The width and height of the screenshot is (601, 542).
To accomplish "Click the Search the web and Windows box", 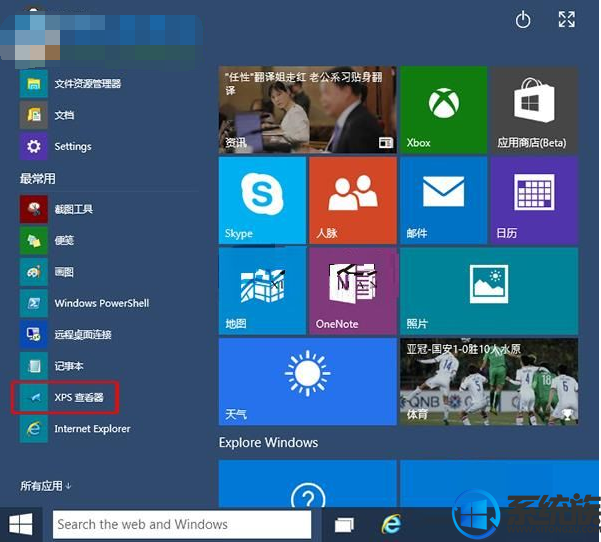I will click(182, 524).
